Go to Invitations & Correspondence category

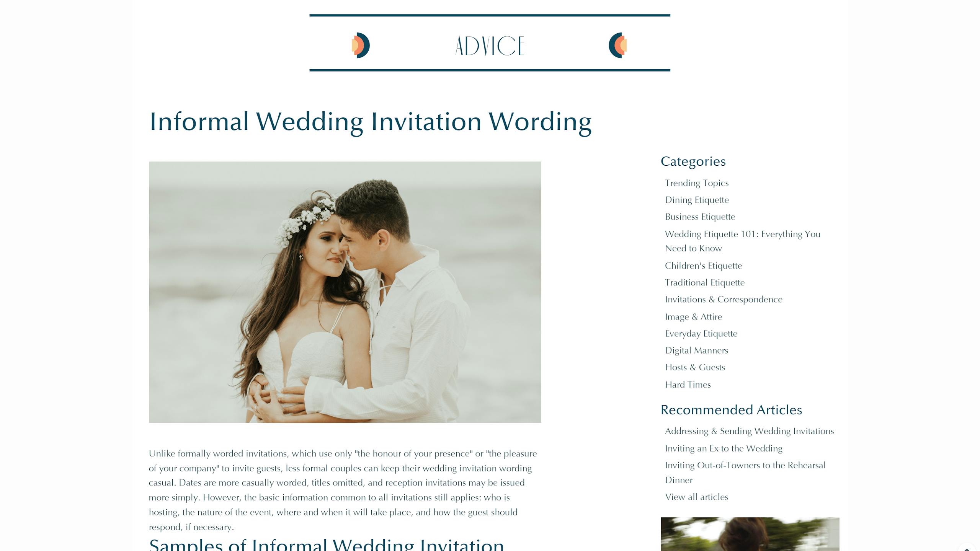click(x=723, y=299)
